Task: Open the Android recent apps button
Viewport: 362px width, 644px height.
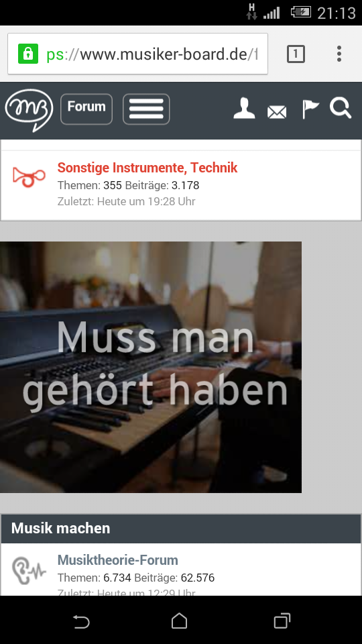Action: (x=282, y=621)
